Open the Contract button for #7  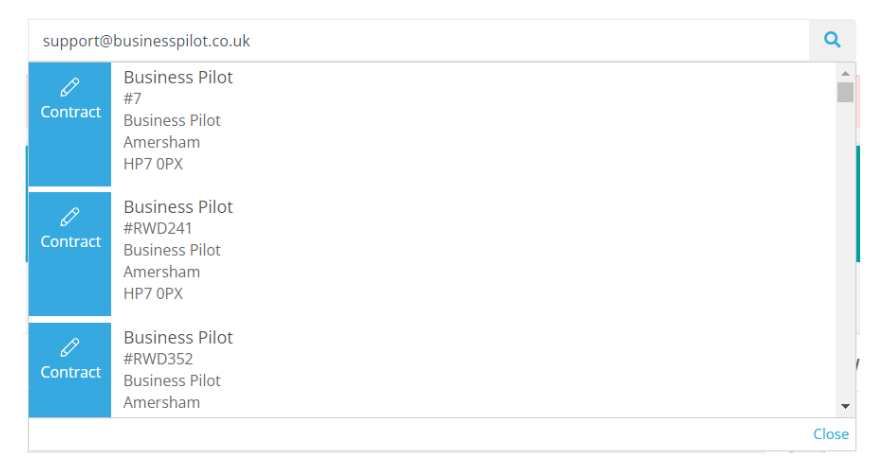pyautogui.click(x=70, y=124)
